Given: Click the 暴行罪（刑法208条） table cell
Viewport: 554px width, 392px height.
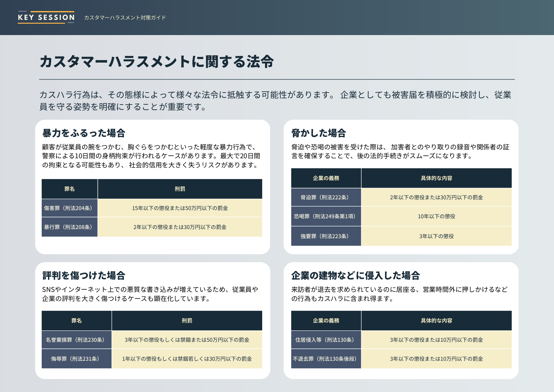Looking at the screenshot, I should point(69,227).
